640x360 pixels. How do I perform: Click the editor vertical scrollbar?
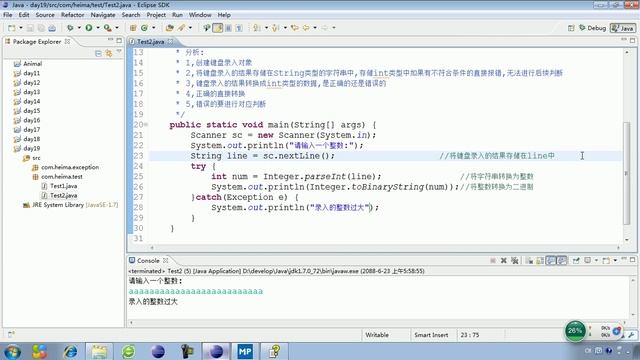point(627,173)
